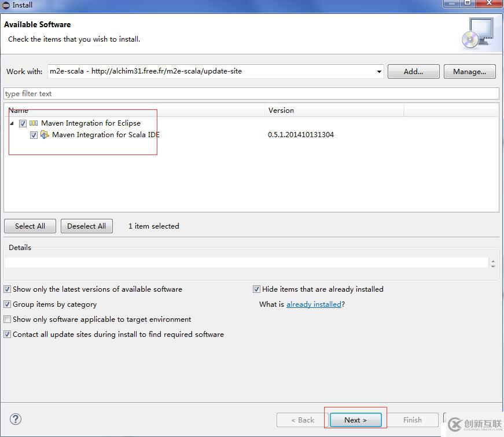
Task: Collapse the Maven Integration for Eclipse tree node
Action: pyautogui.click(x=12, y=123)
